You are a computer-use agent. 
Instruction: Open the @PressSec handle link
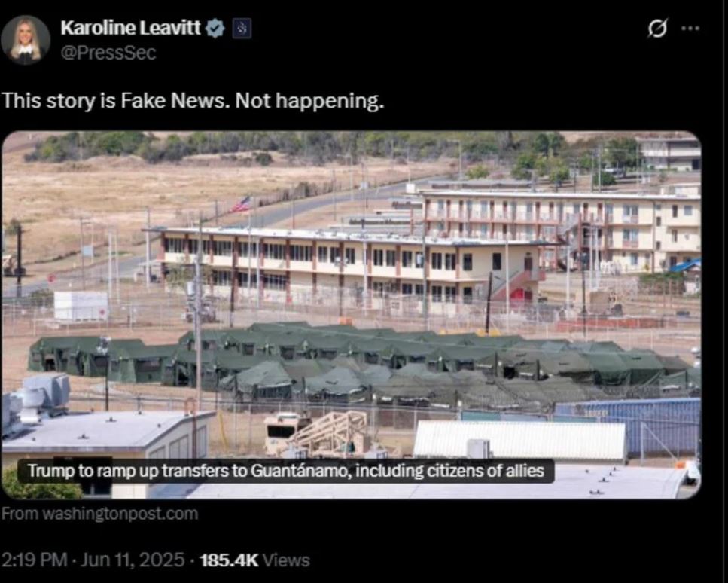coord(108,53)
